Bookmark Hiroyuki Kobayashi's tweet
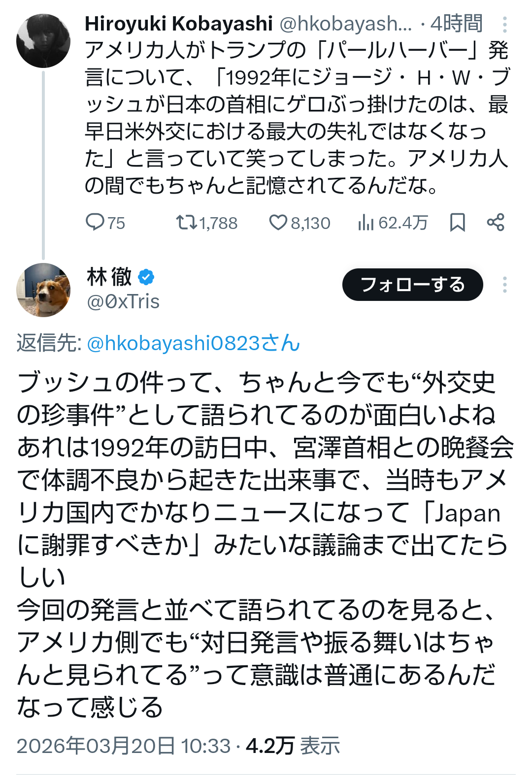 tap(458, 223)
